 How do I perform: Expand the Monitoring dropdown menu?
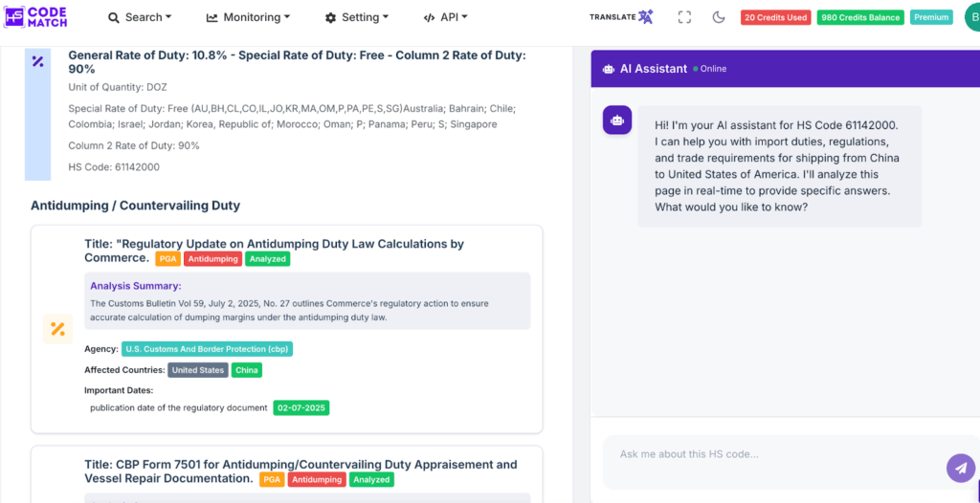coord(248,17)
